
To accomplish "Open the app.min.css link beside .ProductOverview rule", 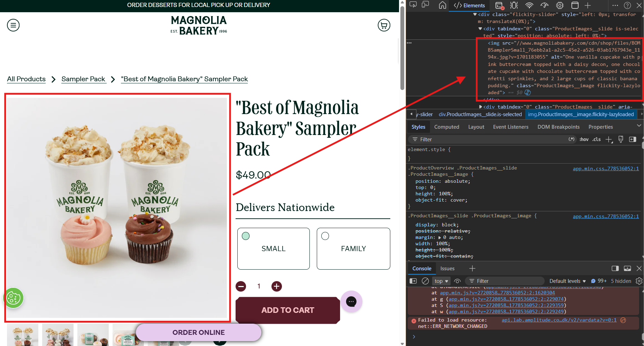I will coord(606,168).
